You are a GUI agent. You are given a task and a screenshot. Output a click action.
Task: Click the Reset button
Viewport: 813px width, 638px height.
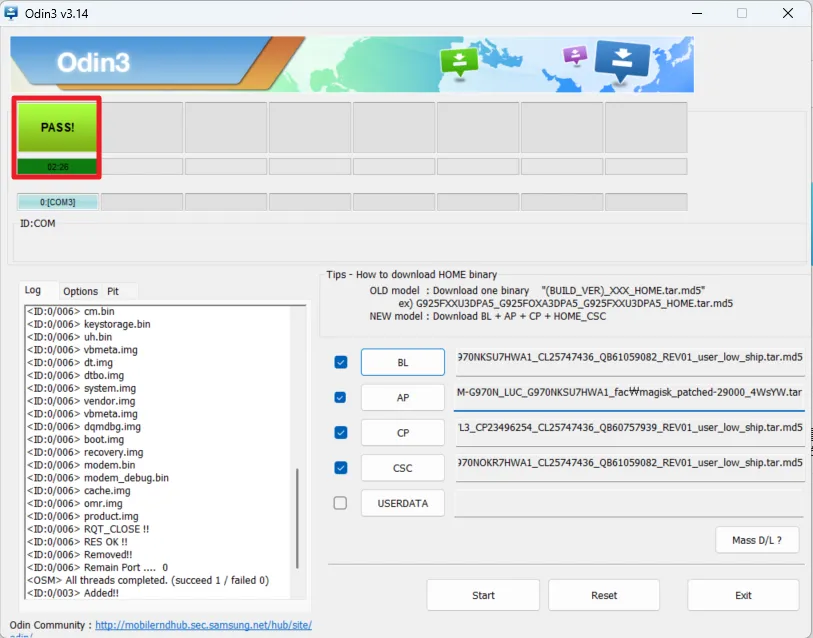tap(604, 595)
